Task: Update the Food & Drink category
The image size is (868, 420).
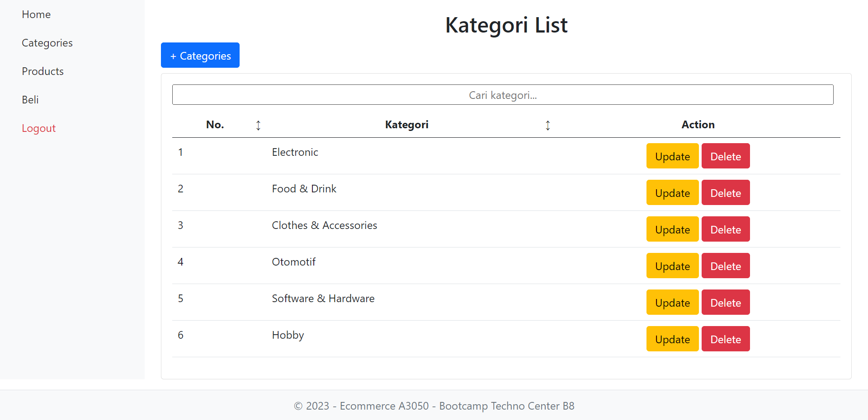Action: 672,193
